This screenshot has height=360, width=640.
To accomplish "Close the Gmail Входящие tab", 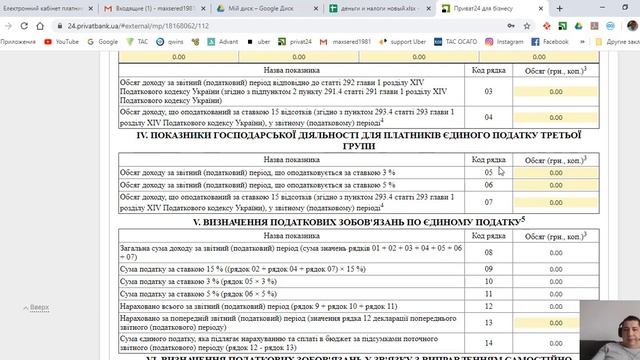I will [x=203, y=8].
